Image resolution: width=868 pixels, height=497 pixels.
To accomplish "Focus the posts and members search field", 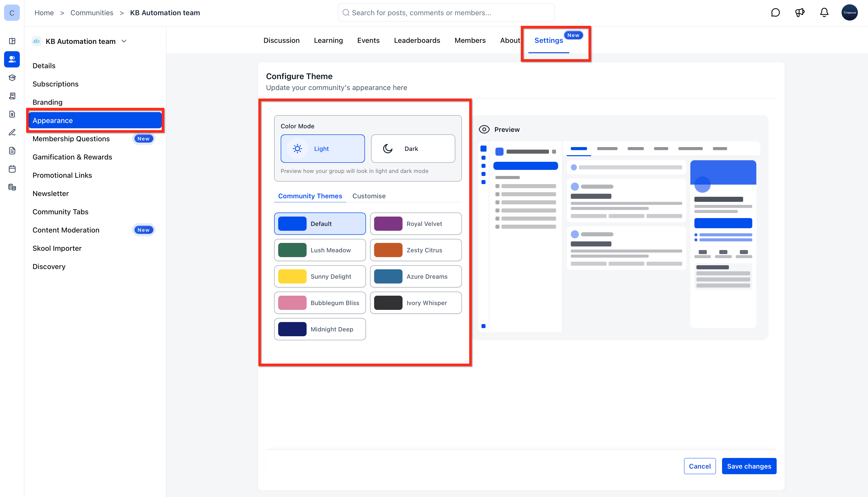I will pos(446,13).
